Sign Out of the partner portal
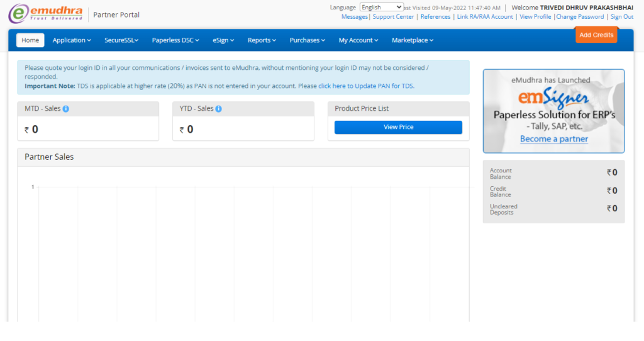Screen dimensions: 644x341 (622, 17)
